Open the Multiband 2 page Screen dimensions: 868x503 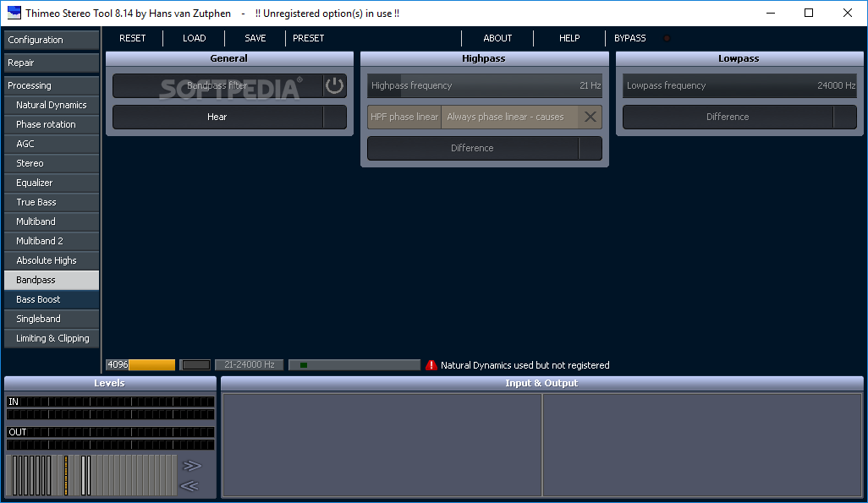click(x=52, y=241)
